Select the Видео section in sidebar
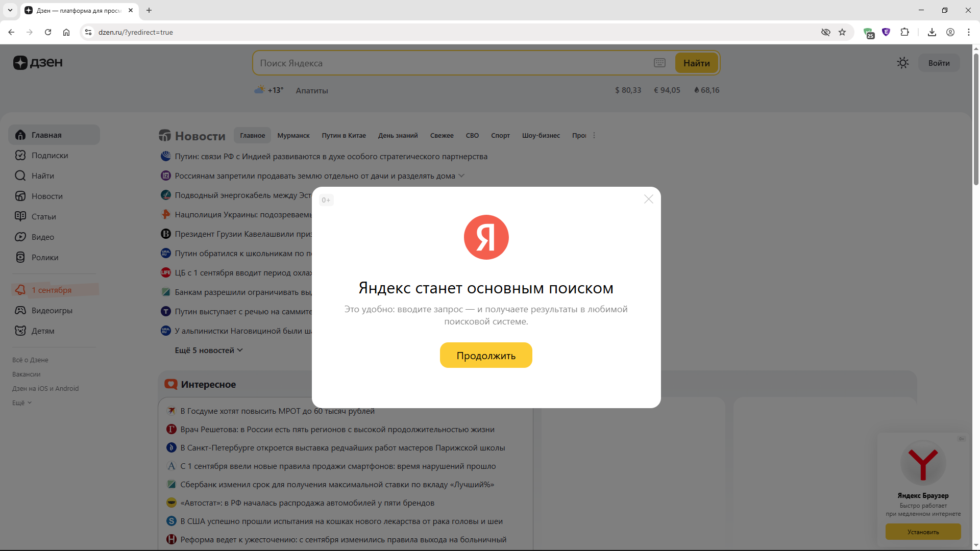The height and width of the screenshot is (551, 980). [x=43, y=237]
